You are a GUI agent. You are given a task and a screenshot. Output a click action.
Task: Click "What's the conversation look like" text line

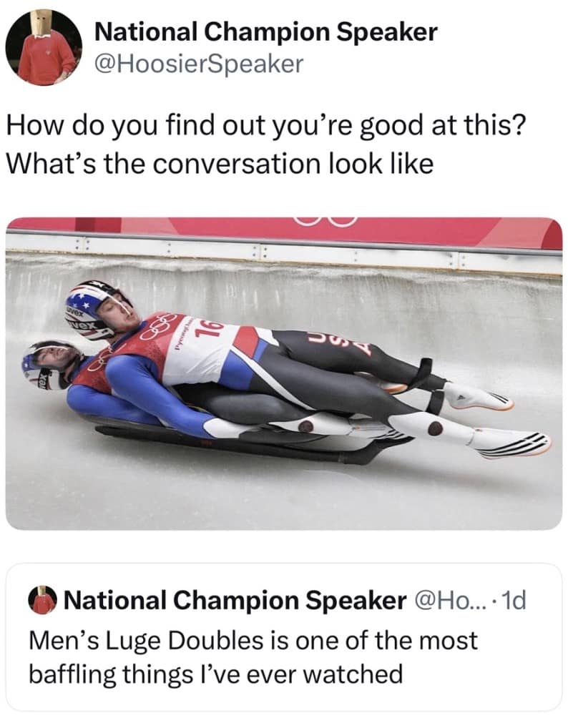pyautogui.click(x=219, y=164)
